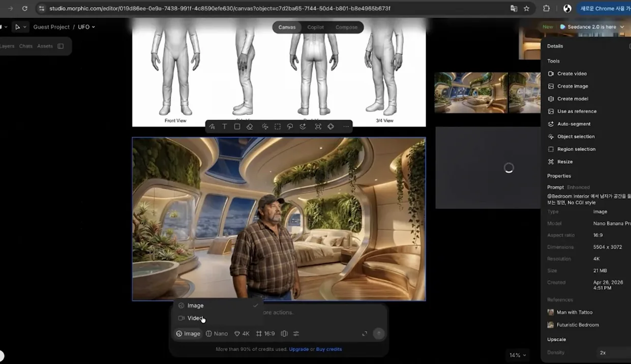631x364 pixels.
Task: Open Guest Project breadcrumb
Action: [51, 27]
